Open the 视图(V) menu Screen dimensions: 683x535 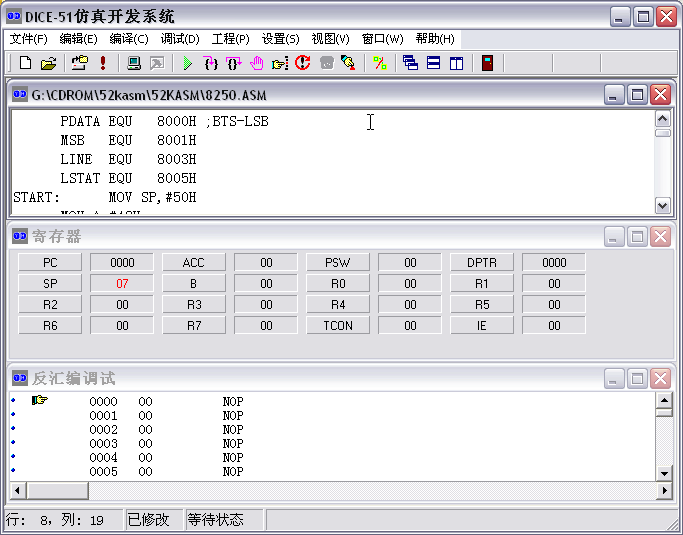pos(331,39)
